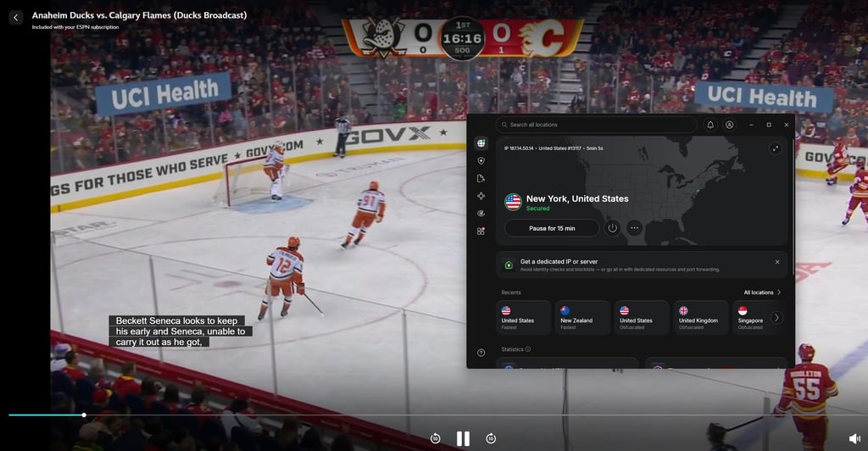Open NordVPN file sharing icon

pos(481,178)
